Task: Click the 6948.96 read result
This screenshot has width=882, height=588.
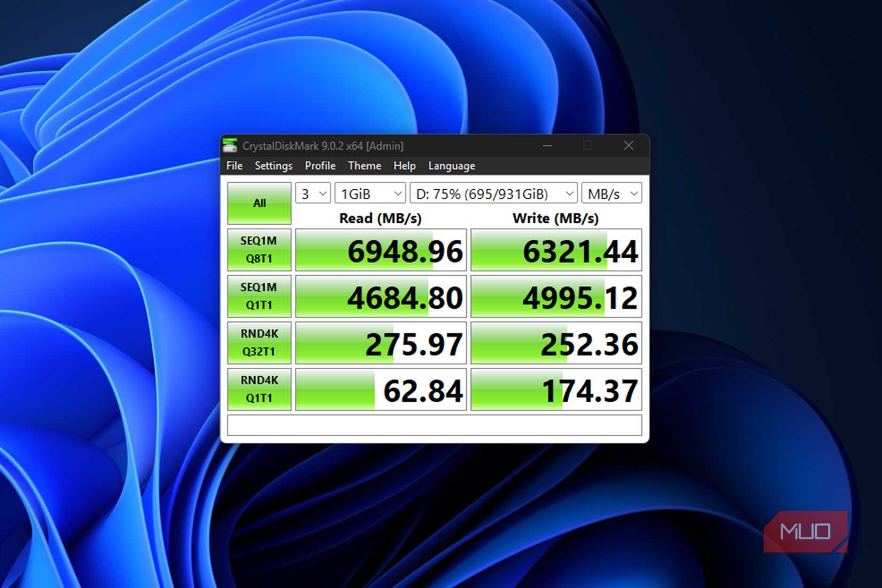Action: 381,250
